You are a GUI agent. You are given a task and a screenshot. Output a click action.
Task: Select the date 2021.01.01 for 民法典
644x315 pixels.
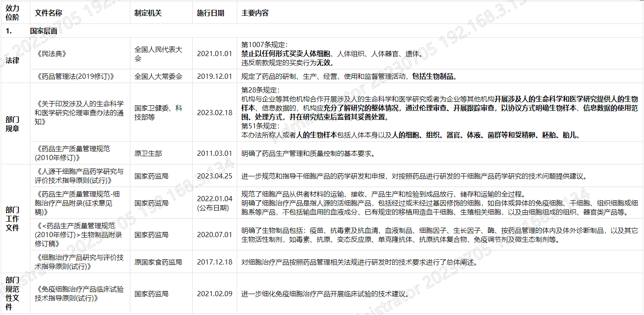[x=214, y=53]
